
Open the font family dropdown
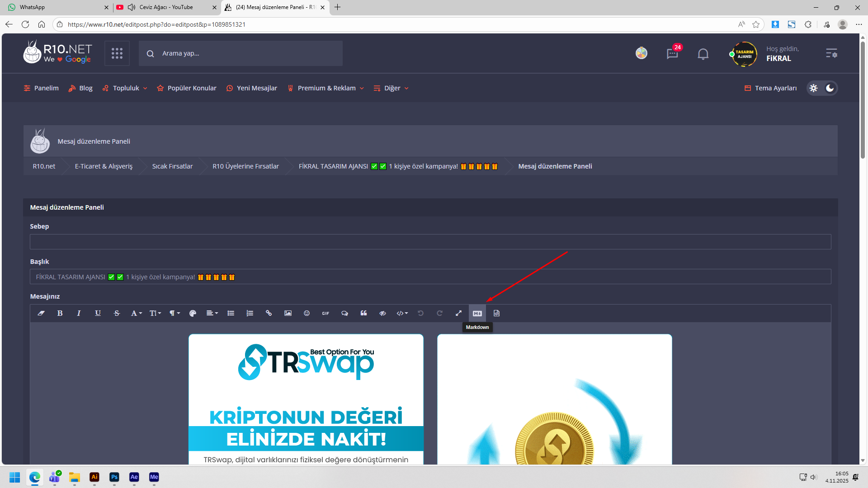point(136,313)
